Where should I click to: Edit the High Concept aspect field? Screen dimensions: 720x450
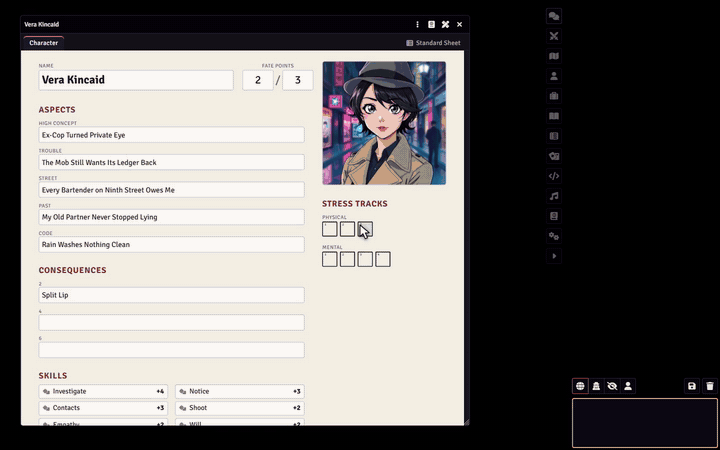(x=171, y=135)
